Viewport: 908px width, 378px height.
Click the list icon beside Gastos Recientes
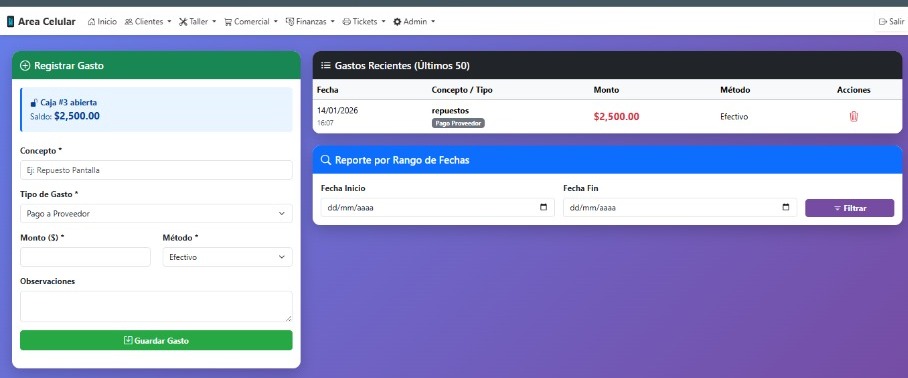click(325, 65)
